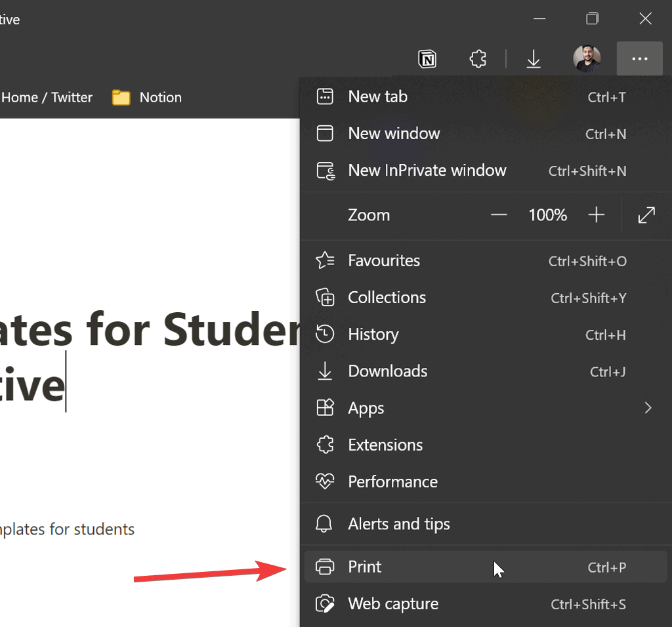Select Print from the menu
This screenshot has height=627, width=672.
coord(365,567)
